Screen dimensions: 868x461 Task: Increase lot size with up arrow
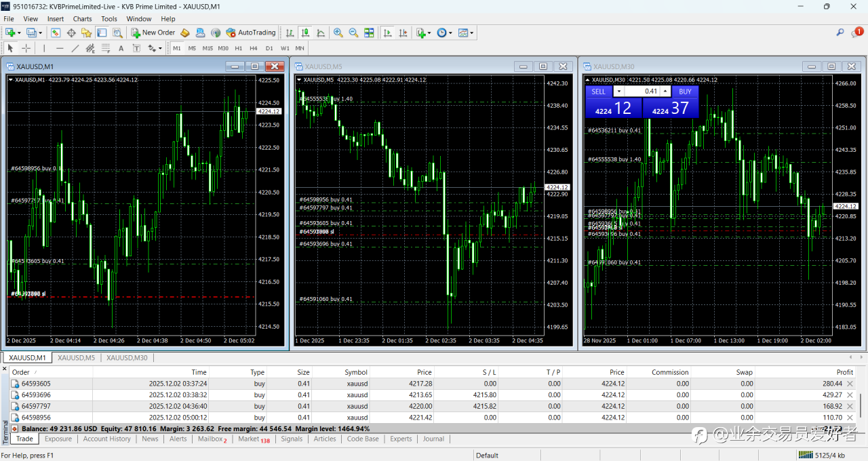click(x=665, y=92)
